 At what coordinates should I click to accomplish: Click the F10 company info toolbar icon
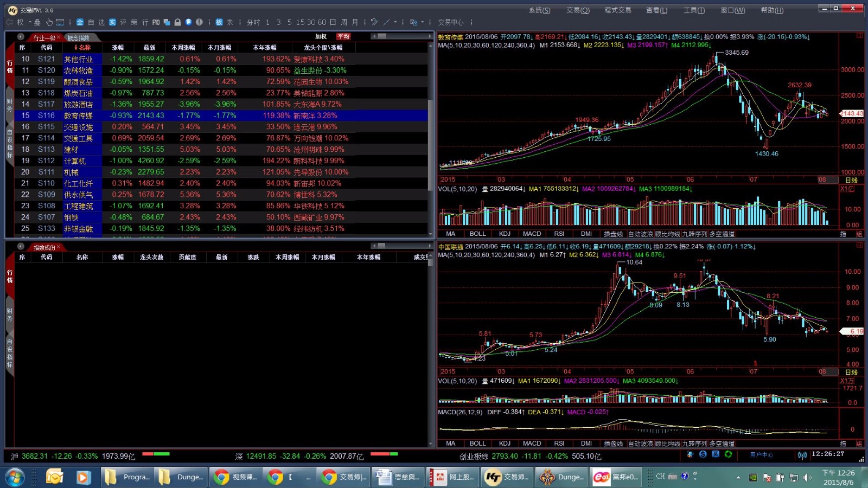pyautogui.click(x=156, y=22)
